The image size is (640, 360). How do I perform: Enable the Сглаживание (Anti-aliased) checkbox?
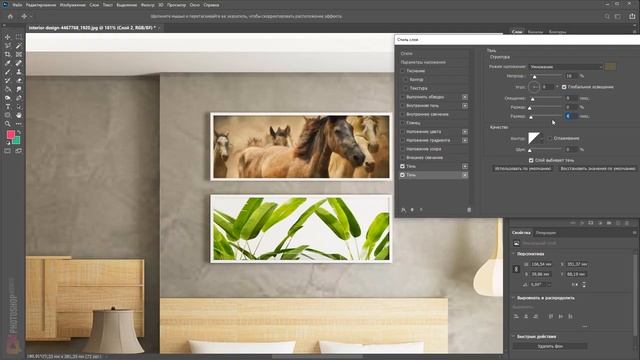coord(550,138)
